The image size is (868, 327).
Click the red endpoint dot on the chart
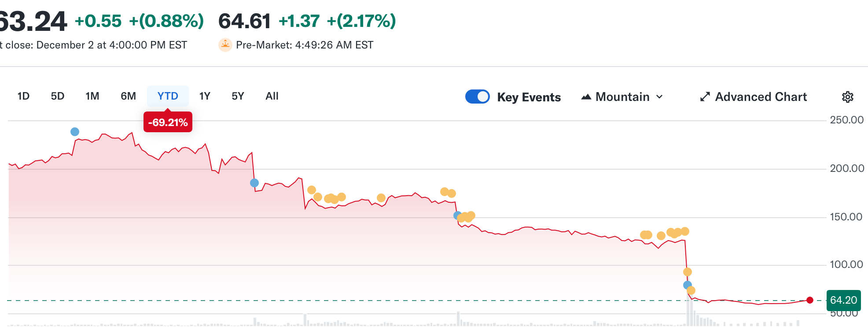point(810,300)
